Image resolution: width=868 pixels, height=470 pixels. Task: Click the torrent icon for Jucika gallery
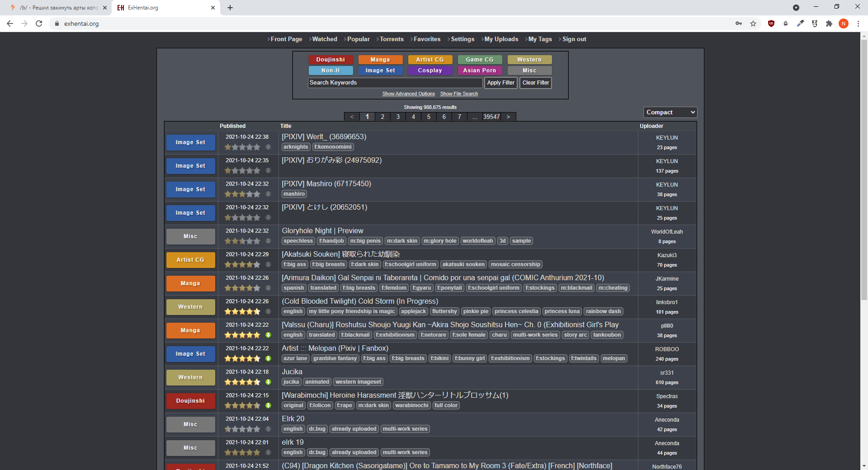[268, 382]
